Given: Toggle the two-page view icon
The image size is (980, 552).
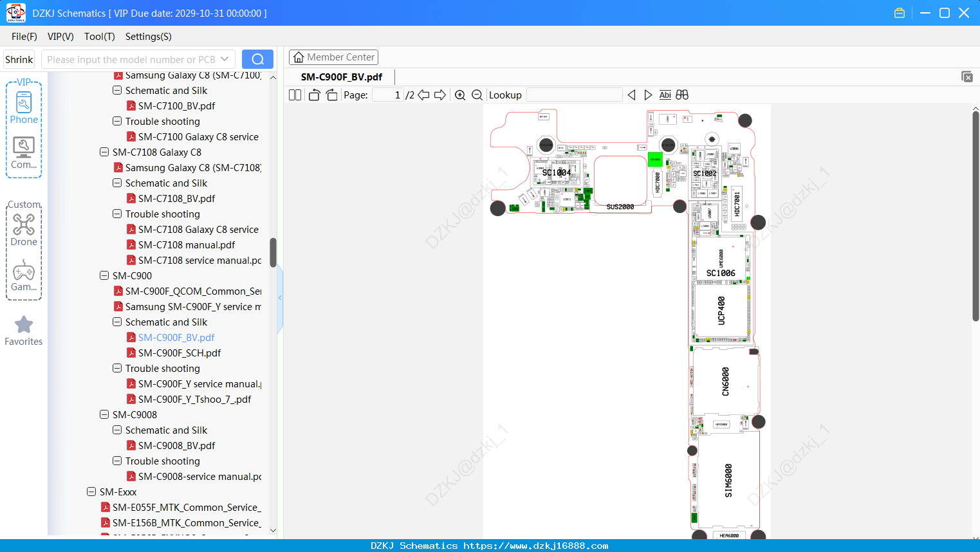Looking at the screenshot, I should [x=295, y=95].
